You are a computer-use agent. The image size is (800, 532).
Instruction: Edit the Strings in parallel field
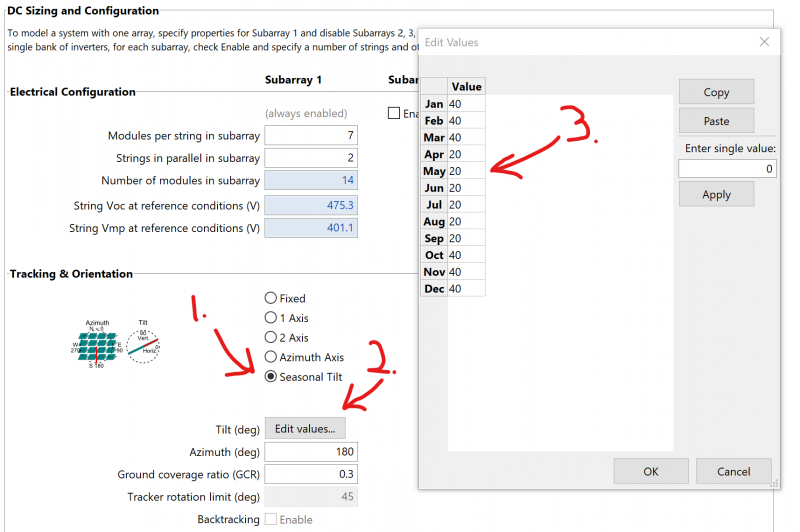pyautogui.click(x=311, y=158)
